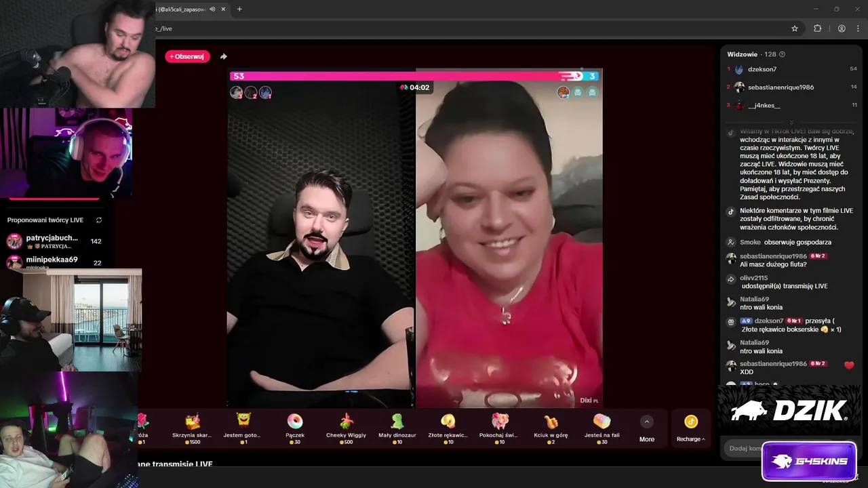Click the battle timer 04:02
868x488 pixels.
[415, 87]
